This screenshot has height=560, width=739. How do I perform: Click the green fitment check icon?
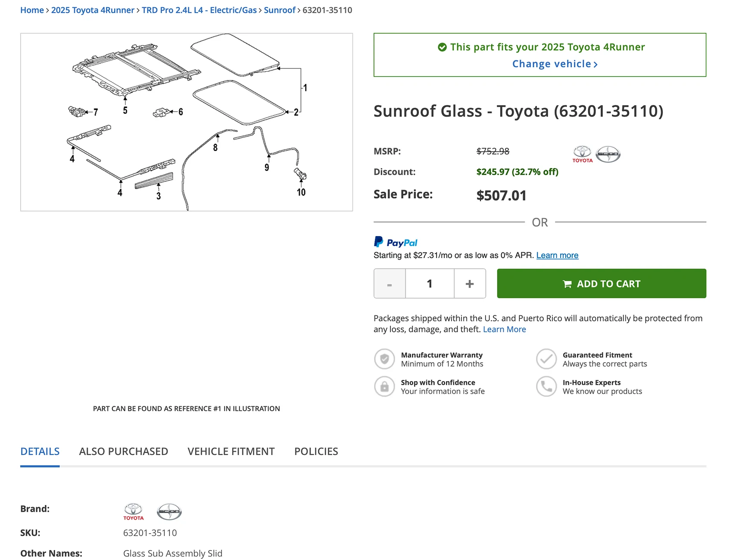(x=442, y=47)
